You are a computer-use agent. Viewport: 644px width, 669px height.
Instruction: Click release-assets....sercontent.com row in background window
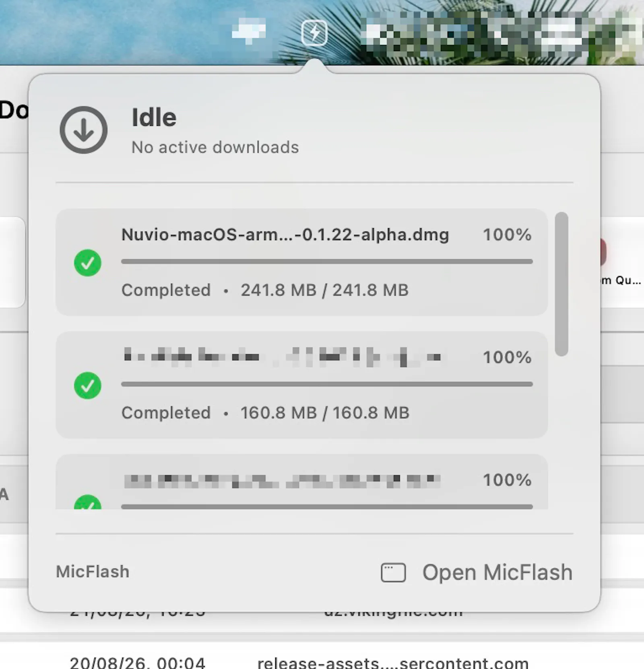pyautogui.click(x=393, y=663)
